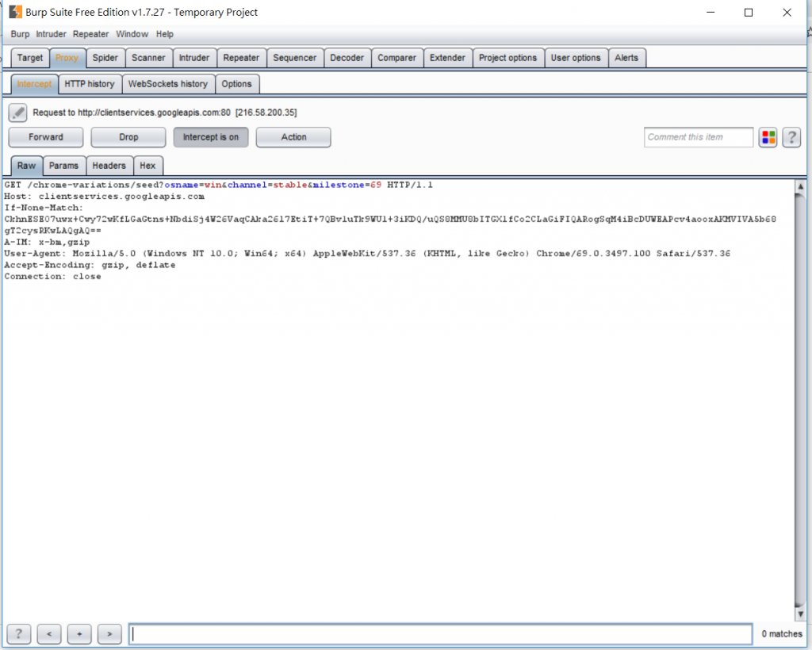The height and width of the screenshot is (650, 812).
Task: Switch to the Sequencer tab
Action: point(295,58)
